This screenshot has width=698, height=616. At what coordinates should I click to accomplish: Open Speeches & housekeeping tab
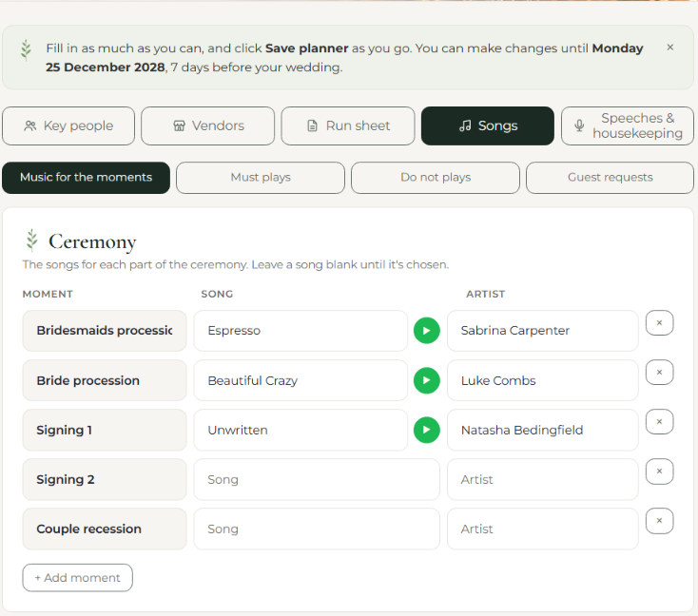[x=628, y=126]
